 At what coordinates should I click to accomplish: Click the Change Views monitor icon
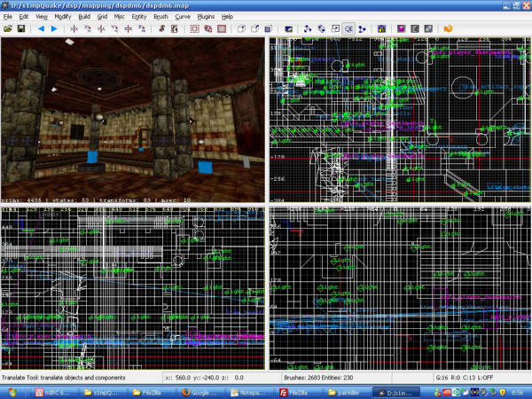pos(288,29)
